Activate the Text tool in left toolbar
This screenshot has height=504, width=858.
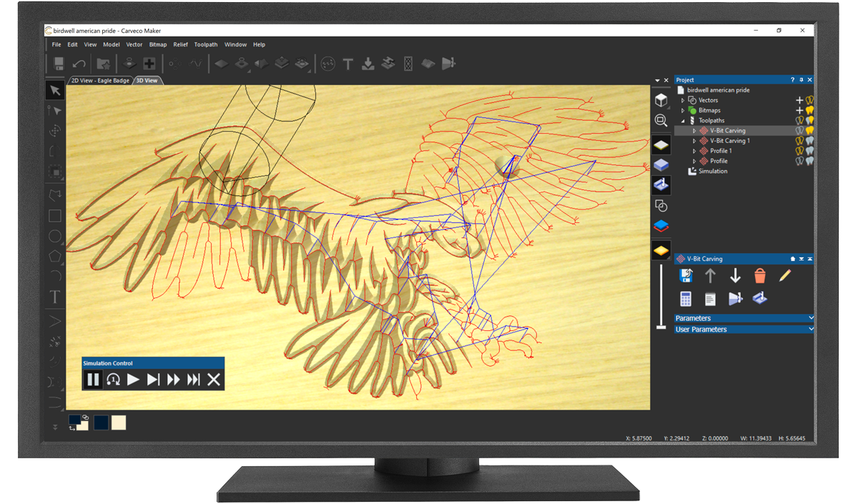54,297
